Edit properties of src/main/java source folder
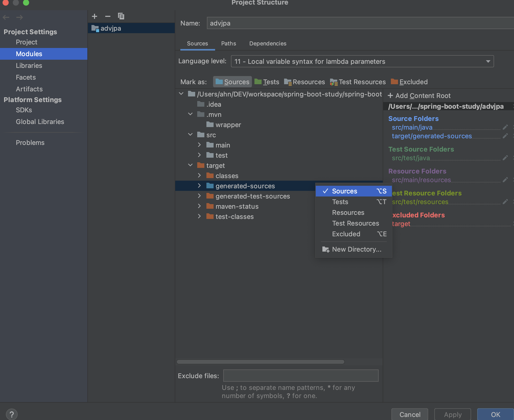The width and height of the screenshot is (514, 420). pyautogui.click(x=505, y=127)
